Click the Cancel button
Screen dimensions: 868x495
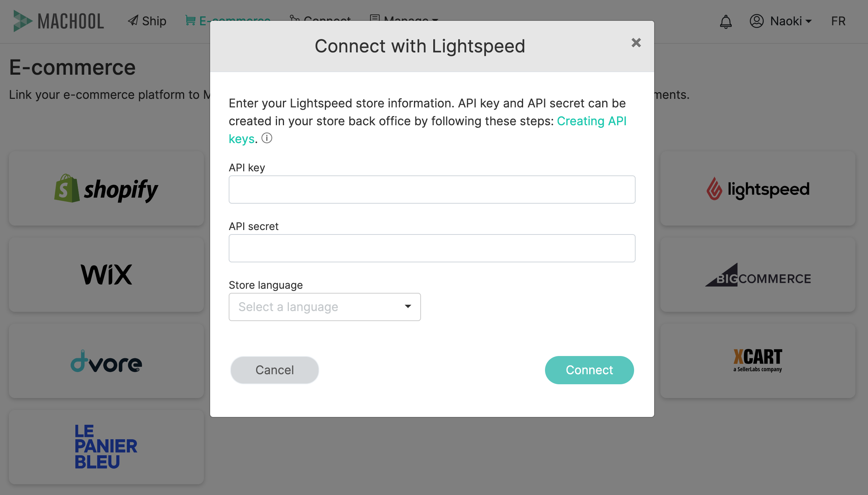pos(274,370)
